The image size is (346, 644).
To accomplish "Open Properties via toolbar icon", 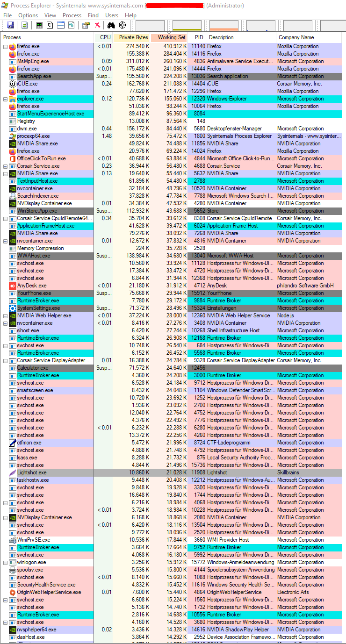I will pyautogui.click(x=86, y=25).
